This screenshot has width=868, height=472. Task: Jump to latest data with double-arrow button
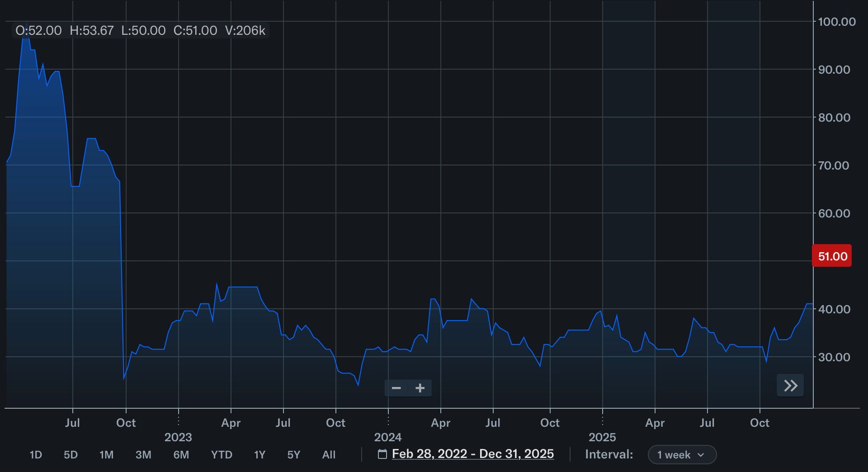[x=790, y=386]
